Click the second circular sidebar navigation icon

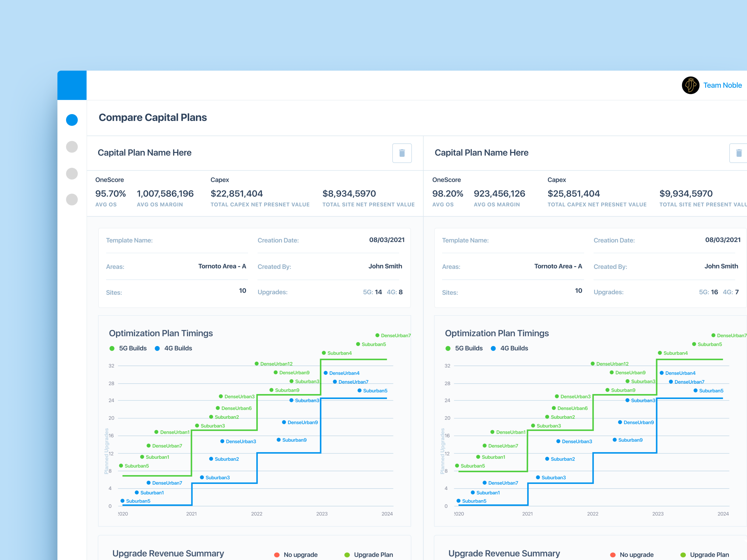(72, 147)
